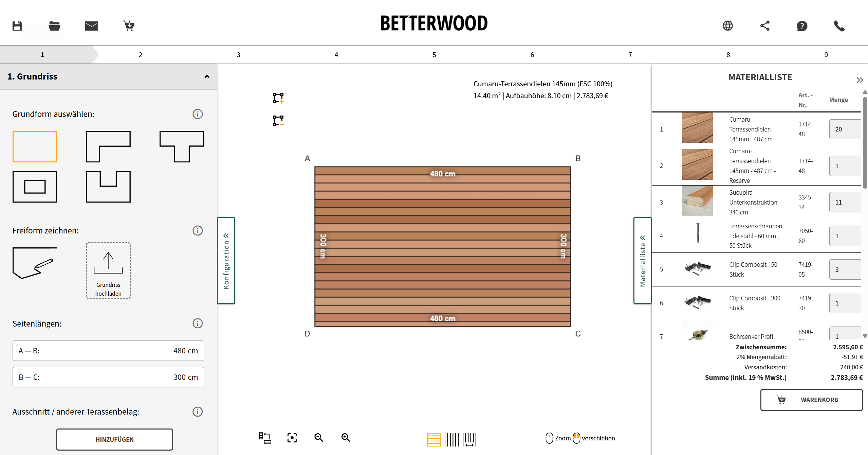Select vertical boards with offset icon
The height and width of the screenshot is (455, 868).
[469, 439]
